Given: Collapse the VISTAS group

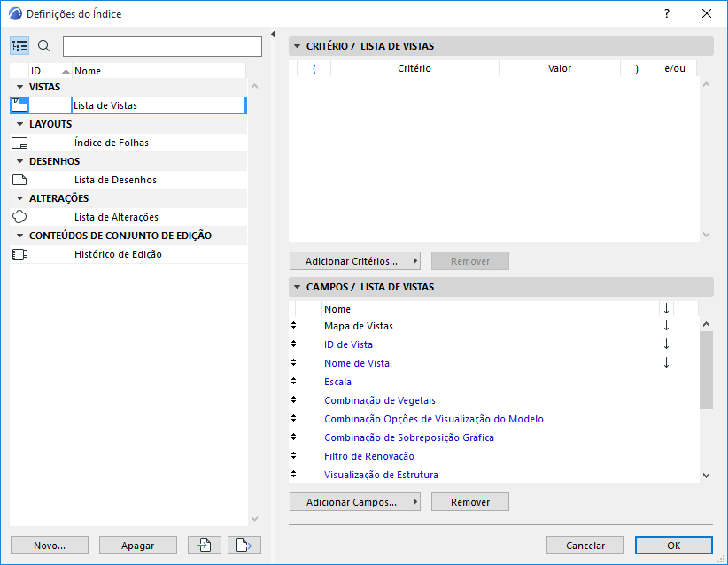Looking at the screenshot, I should click(x=19, y=86).
